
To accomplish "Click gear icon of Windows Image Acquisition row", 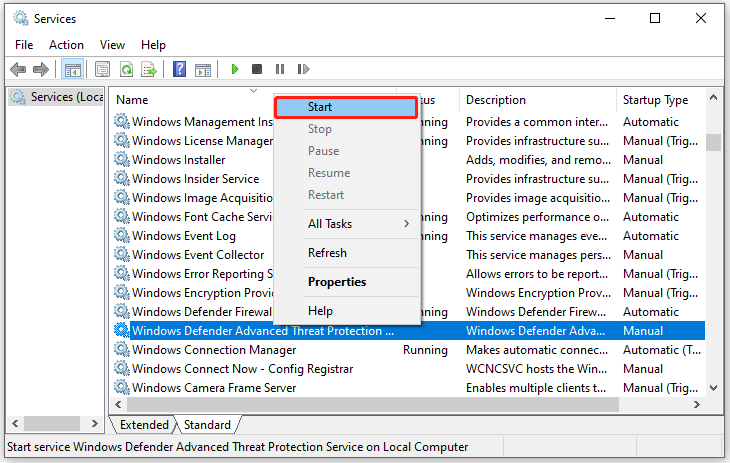I will pos(122,197).
